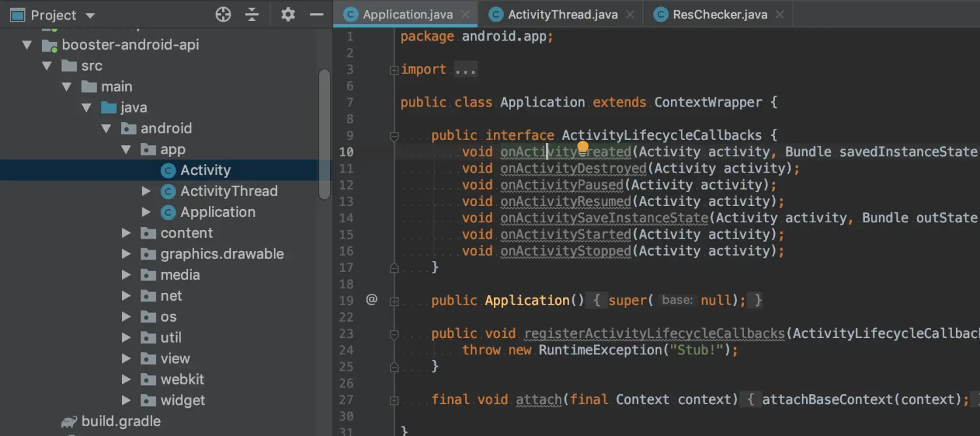Click the ContextWrapper class name
Screen dimensions: 980x436
pos(708,103)
